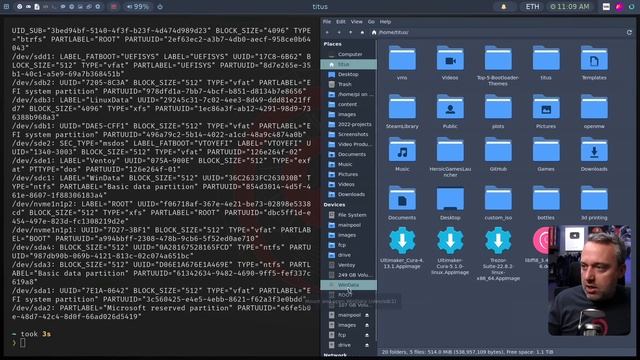Open the Help menu
Screen dimensions: 640x360
pyautogui.click(x=385, y=22)
